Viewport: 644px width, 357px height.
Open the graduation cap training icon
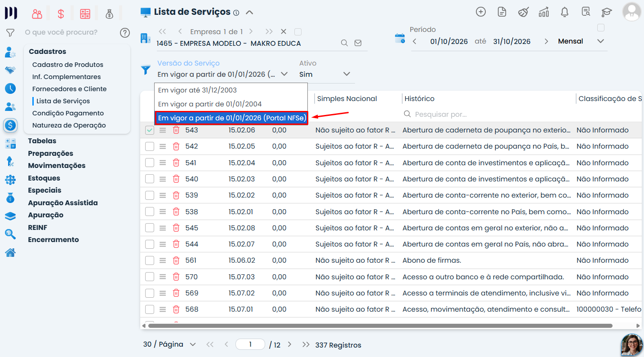click(x=607, y=12)
